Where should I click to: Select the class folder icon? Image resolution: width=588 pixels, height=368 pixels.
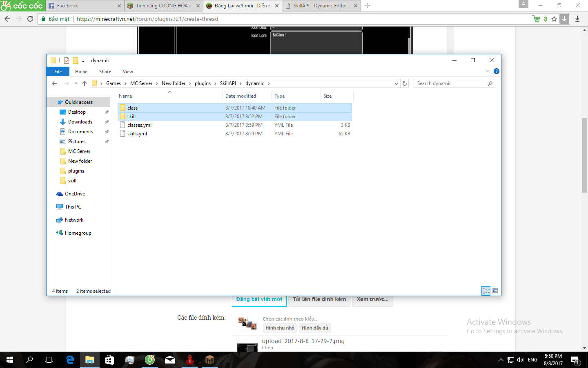tap(122, 108)
